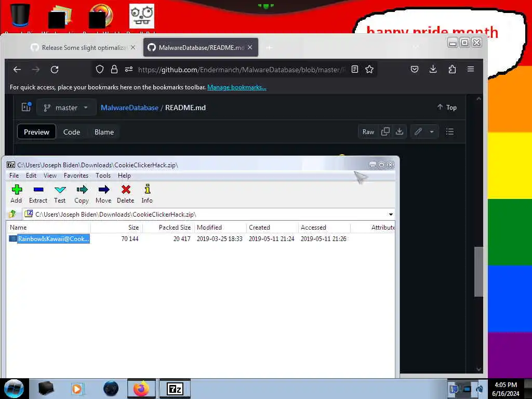The image size is (532, 399).
Task: Jump to Top of the file
Action: (447, 107)
